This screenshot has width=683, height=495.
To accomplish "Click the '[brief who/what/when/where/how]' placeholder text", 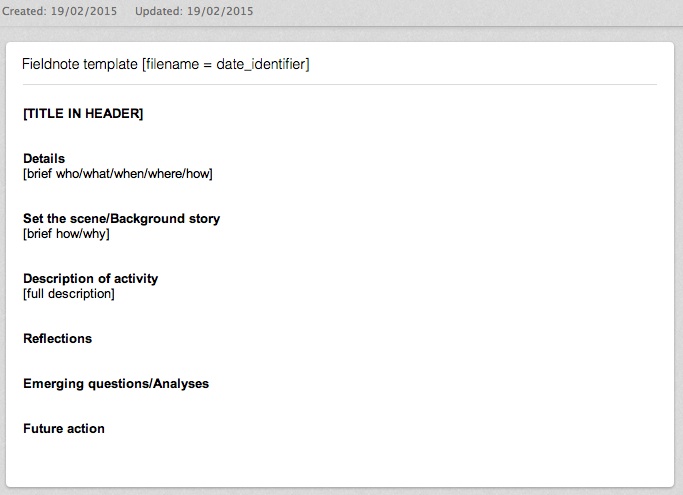I will (x=117, y=173).
